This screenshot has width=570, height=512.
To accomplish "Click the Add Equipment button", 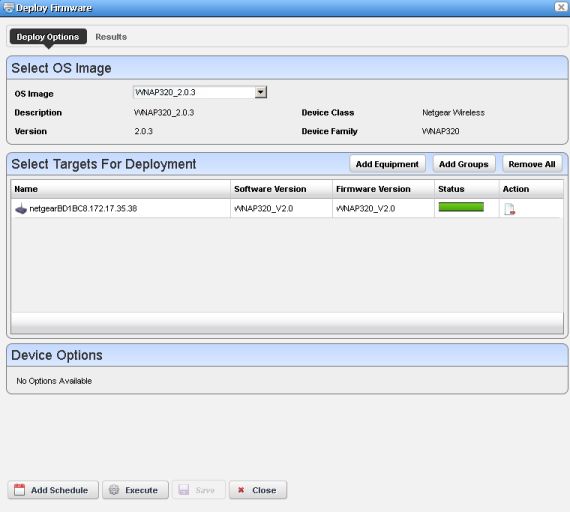I will (x=387, y=164).
